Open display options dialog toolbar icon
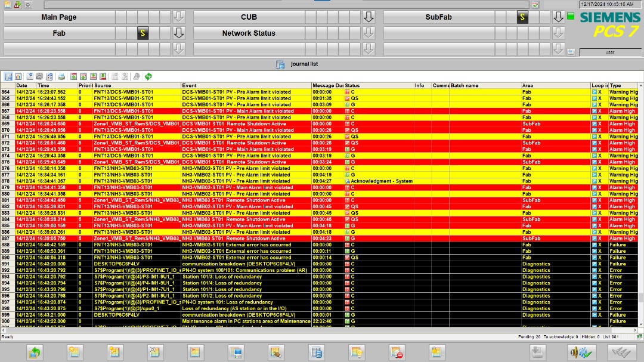This screenshot has height=362, width=644. pyautogui.click(x=39, y=76)
